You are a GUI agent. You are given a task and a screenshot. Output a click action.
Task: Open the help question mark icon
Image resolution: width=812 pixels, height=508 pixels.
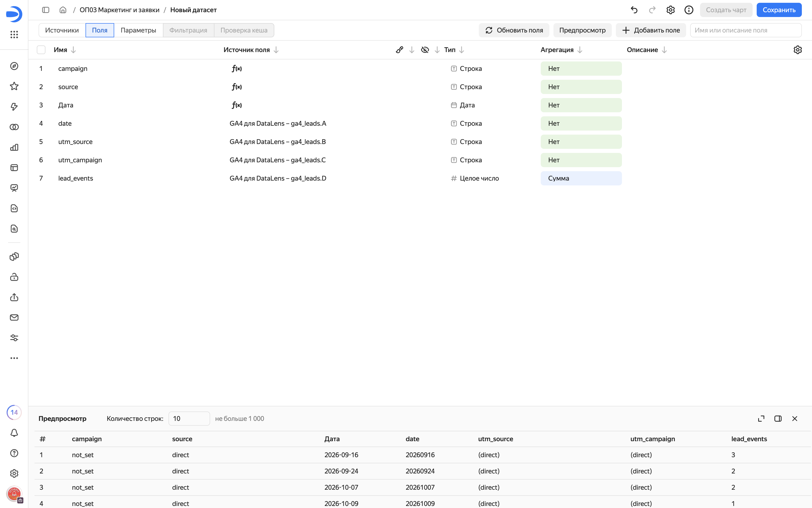click(14, 453)
